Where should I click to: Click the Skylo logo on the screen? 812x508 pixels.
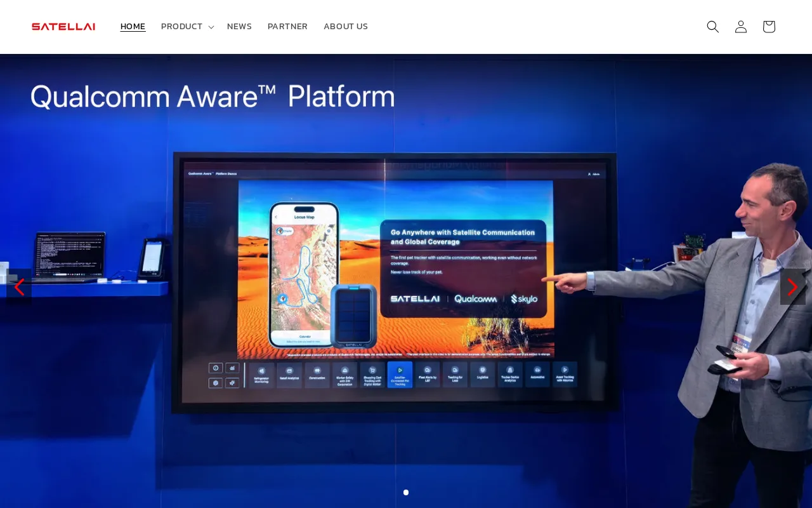click(x=524, y=298)
